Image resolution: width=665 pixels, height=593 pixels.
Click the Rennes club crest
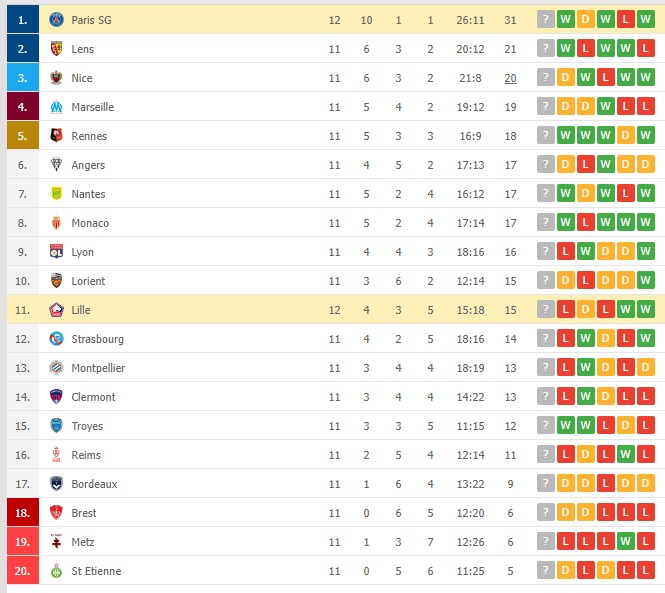[x=56, y=136]
